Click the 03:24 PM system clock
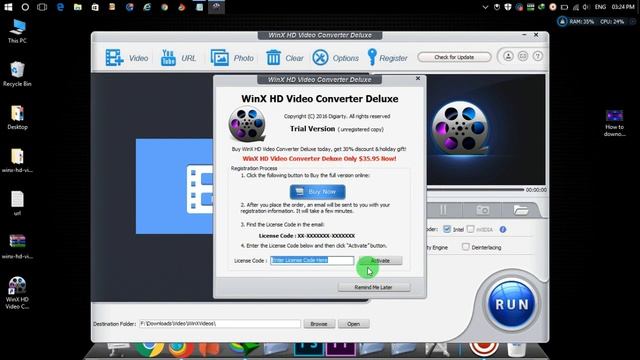The image size is (640, 360). (623, 7)
